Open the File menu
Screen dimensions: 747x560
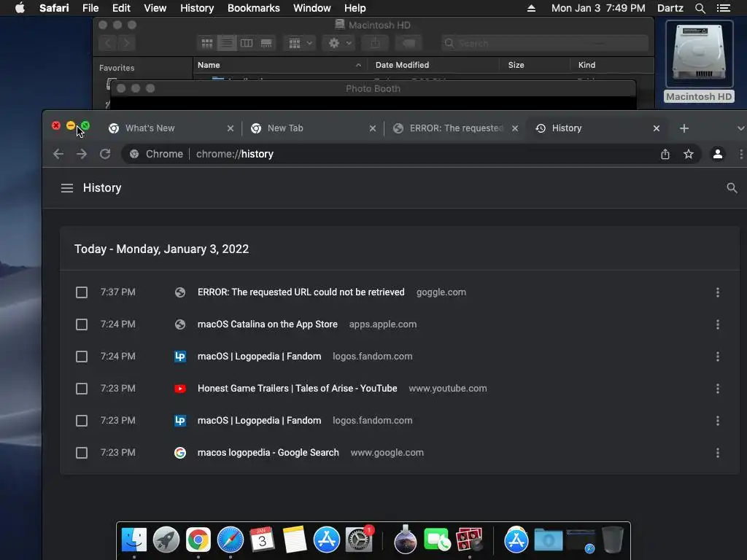click(x=90, y=8)
